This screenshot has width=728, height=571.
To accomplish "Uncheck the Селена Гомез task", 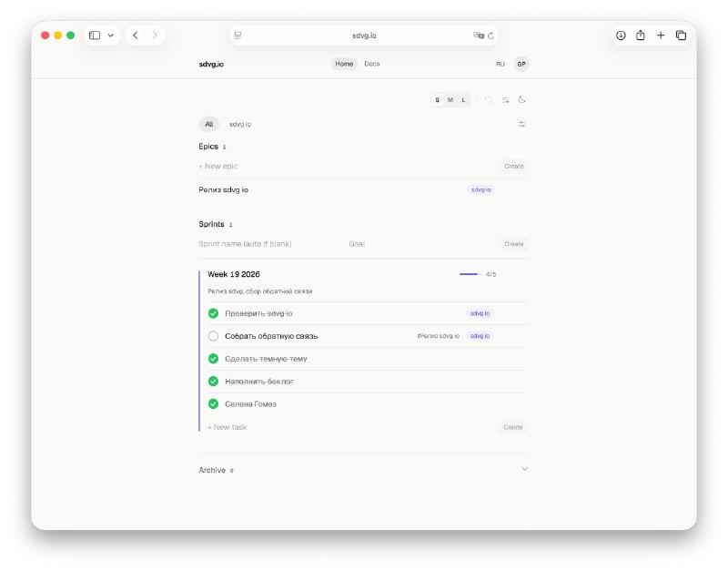I will (x=213, y=403).
